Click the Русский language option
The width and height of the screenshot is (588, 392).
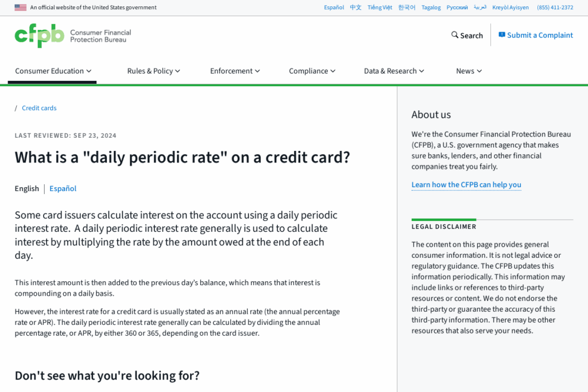457,7
